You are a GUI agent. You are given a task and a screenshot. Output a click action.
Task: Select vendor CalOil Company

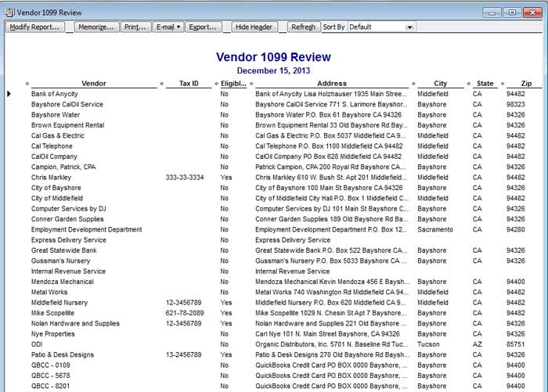54,156
